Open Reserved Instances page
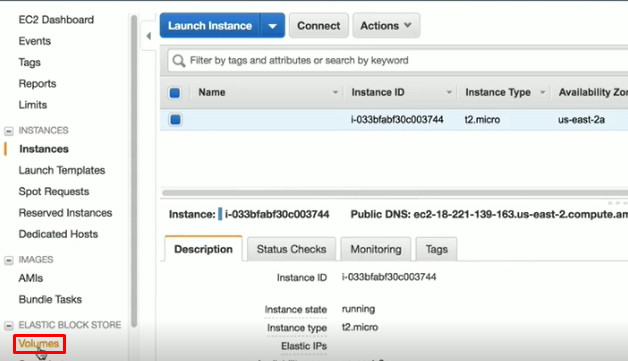The image size is (628, 361). (65, 213)
